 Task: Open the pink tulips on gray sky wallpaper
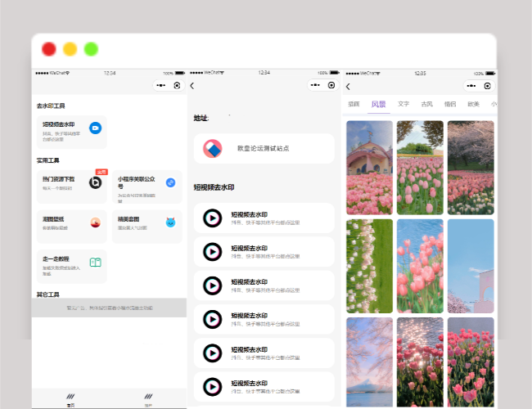471,362
